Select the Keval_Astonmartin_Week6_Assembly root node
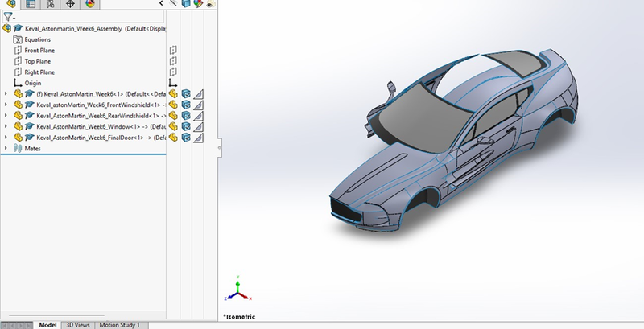This screenshot has height=329, width=644. click(x=73, y=29)
